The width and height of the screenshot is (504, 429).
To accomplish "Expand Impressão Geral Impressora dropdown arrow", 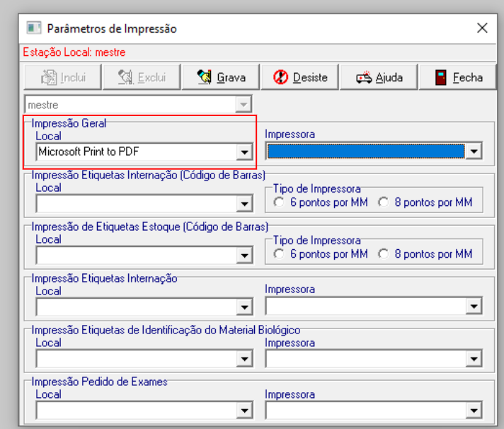I will [474, 151].
